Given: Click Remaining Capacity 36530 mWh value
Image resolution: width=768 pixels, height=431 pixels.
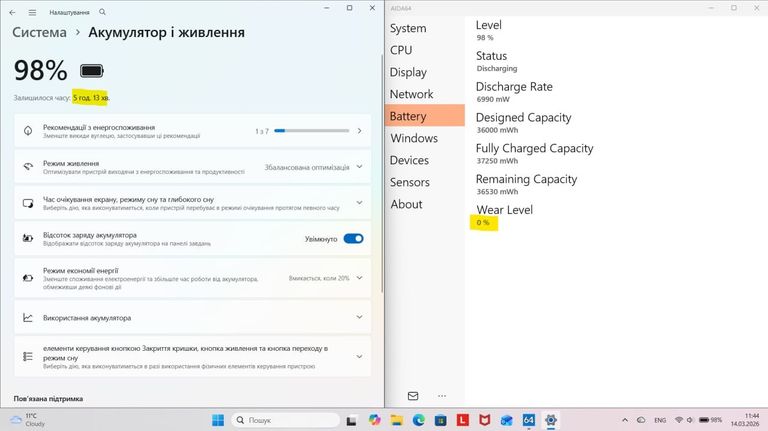Looking at the screenshot, I should click(497, 192).
